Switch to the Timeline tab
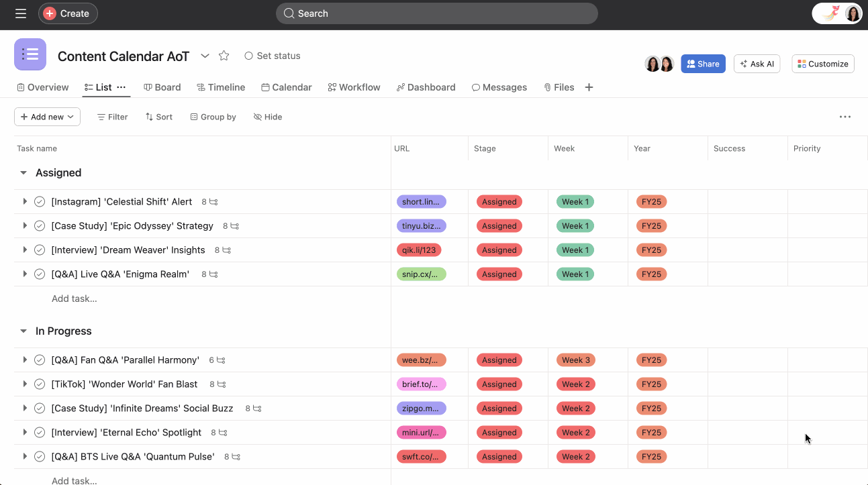The height and width of the screenshot is (485, 868). (x=221, y=87)
